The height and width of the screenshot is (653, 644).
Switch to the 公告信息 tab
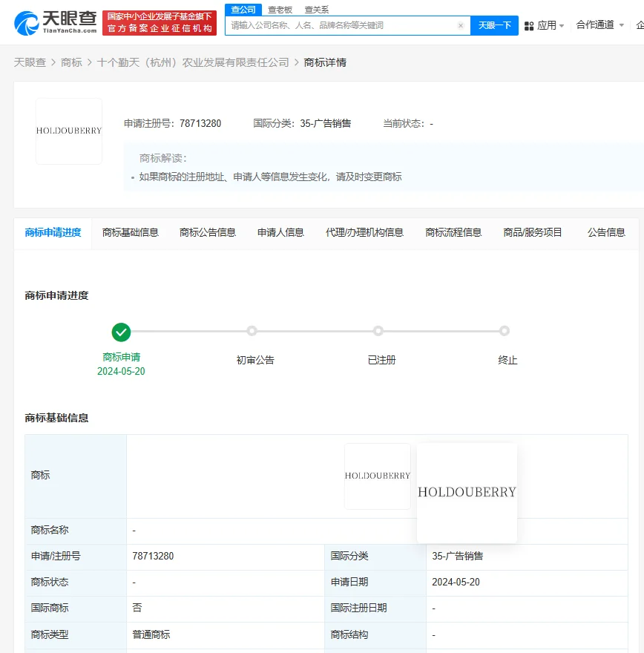coord(605,232)
